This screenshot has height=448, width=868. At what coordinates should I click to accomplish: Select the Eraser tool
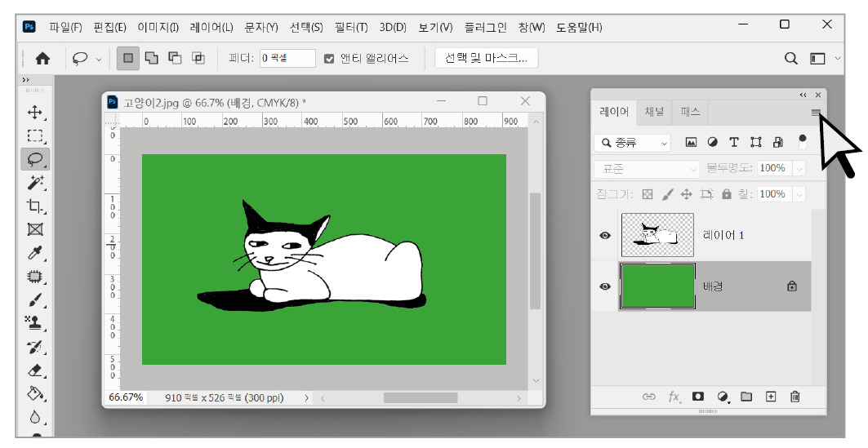click(x=35, y=370)
